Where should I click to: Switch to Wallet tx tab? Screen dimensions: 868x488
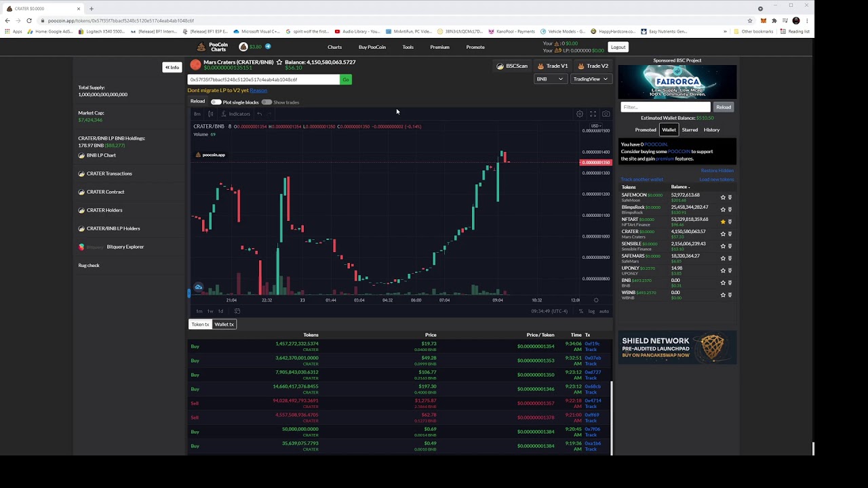[x=224, y=325]
